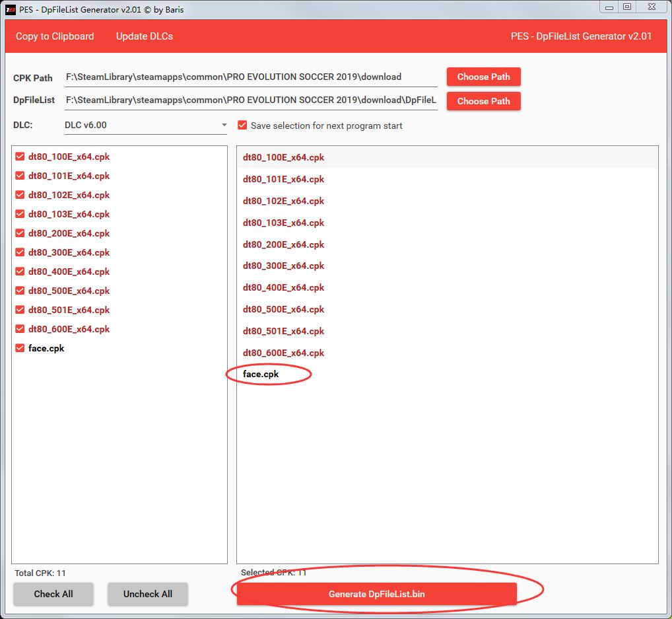672x619 pixels.
Task: Uncheck dt80_501E_x64.cpk checkbox
Action: tap(20, 310)
